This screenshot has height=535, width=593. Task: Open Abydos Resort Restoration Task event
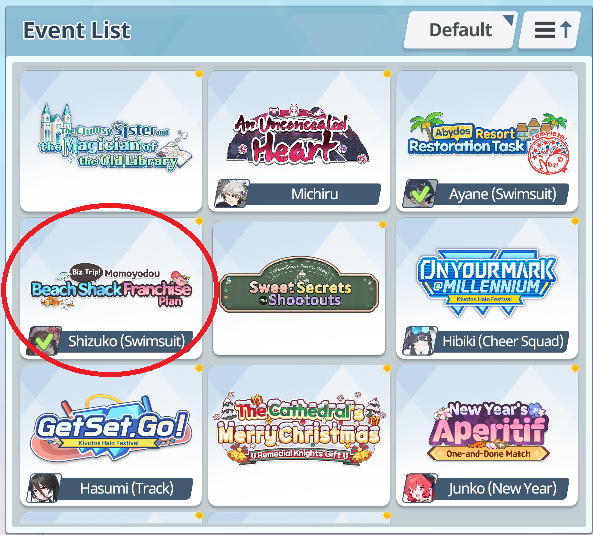coord(487,141)
